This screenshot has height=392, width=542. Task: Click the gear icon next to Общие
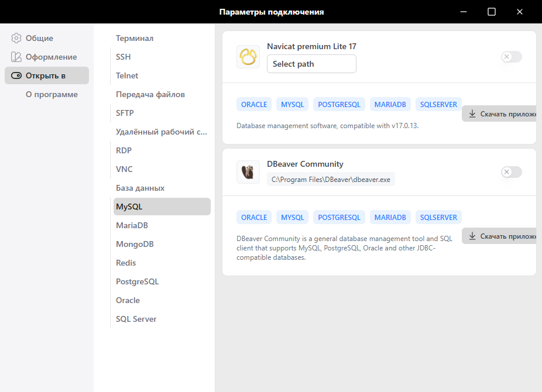16,38
